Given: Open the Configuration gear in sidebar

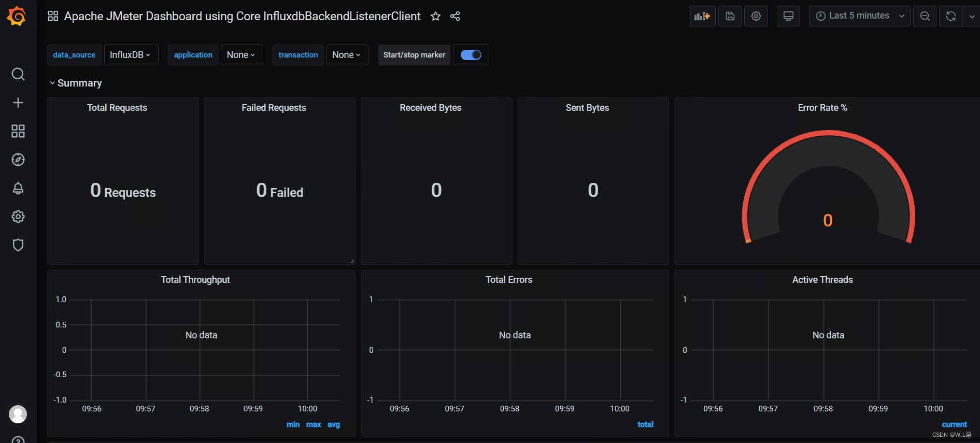Looking at the screenshot, I should [x=18, y=217].
